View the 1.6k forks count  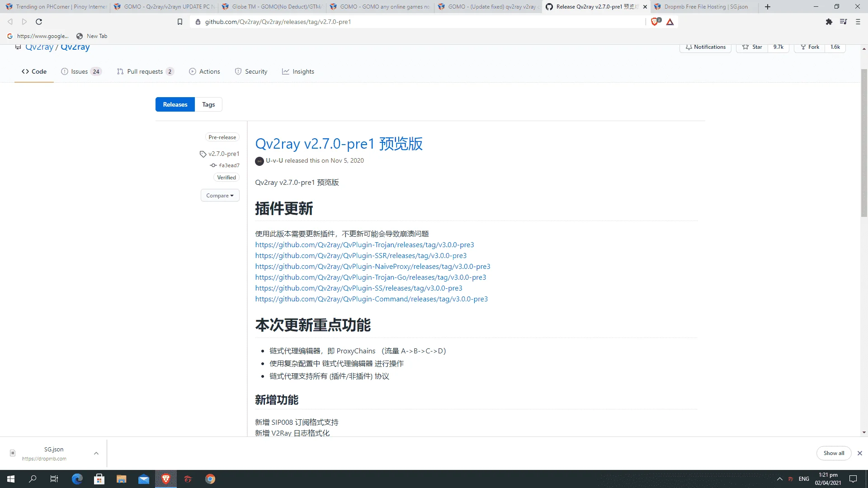pos(835,47)
